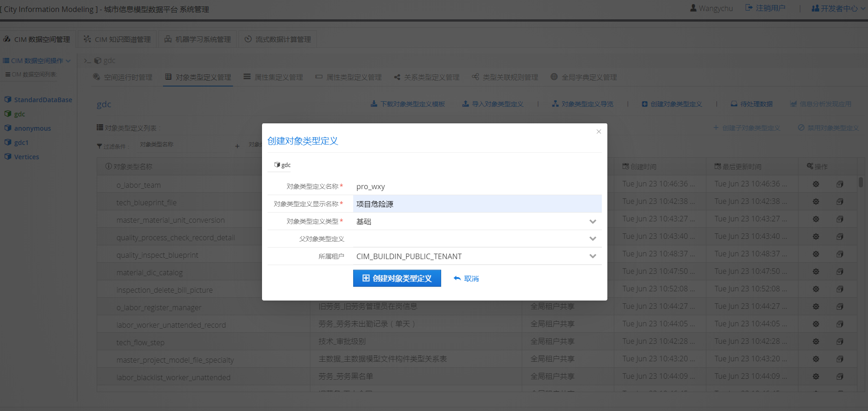Image resolution: width=868 pixels, height=411 pixels.
Task: Click the 取消 cancel link
Action: 466,278
